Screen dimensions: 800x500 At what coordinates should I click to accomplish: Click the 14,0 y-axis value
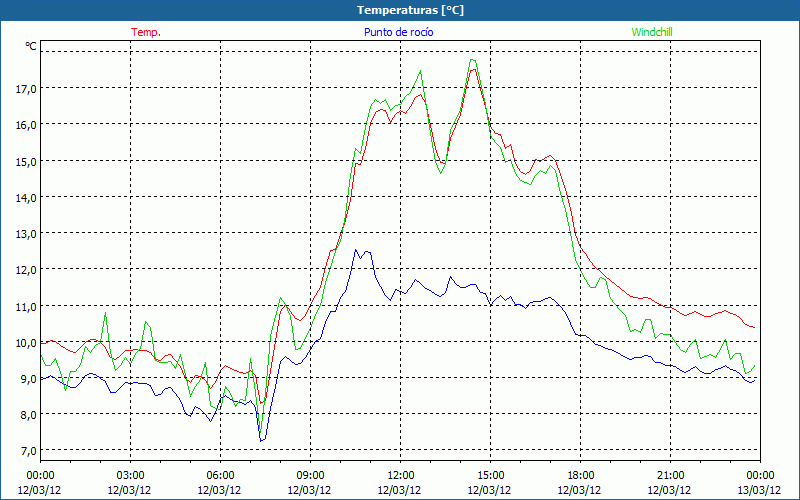(27, 197)
